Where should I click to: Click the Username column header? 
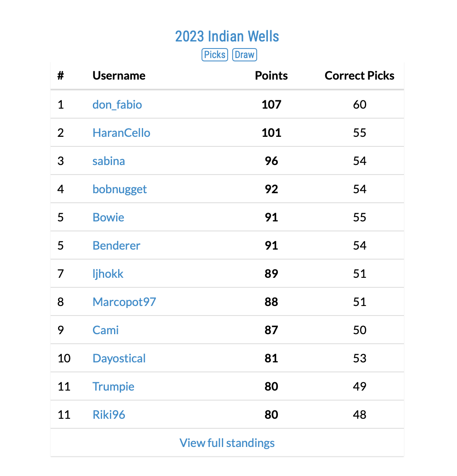coord(119,75)
